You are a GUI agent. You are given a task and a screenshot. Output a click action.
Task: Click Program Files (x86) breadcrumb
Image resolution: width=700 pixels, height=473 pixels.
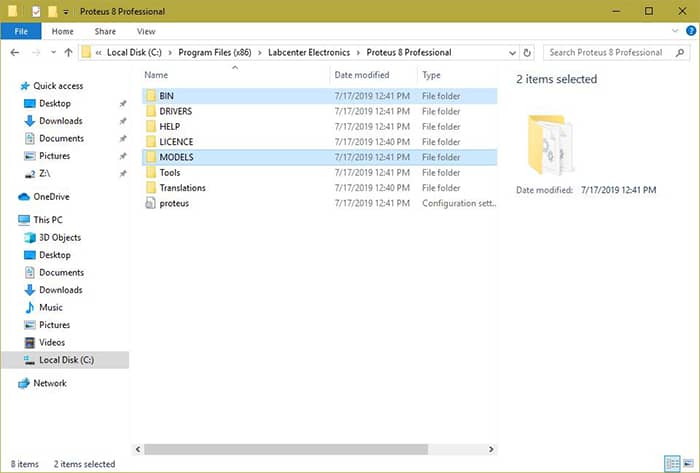tap(215, 52)
